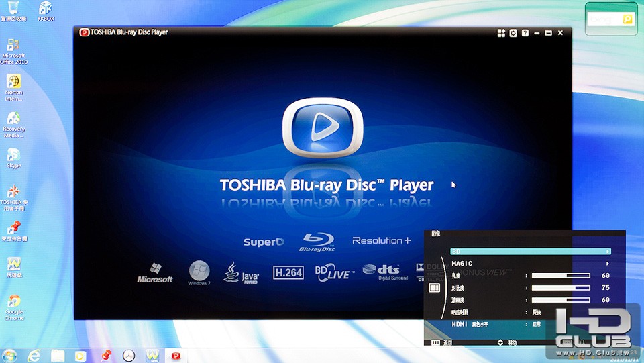
Task: Open the Windows Start menu orb
Action: [9, 356]
